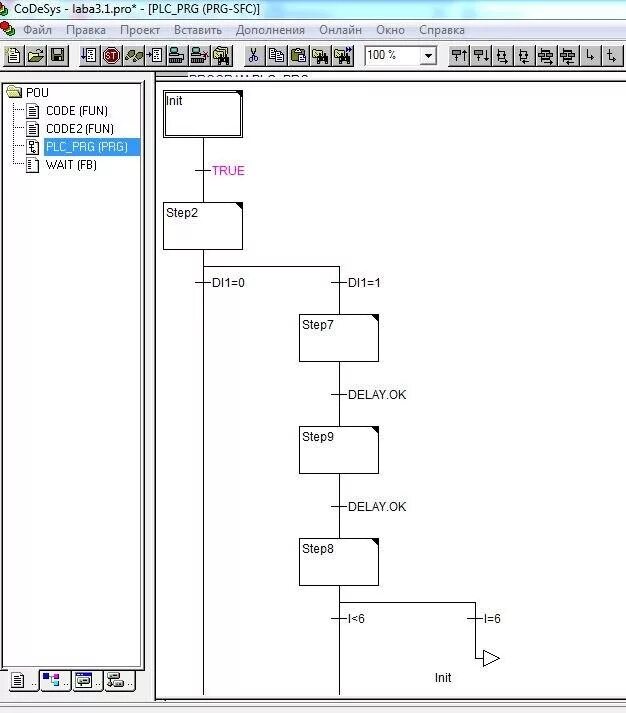Open the Вставить menu
The width and height of the screenshot is (626, 713).
click(198, 30)
